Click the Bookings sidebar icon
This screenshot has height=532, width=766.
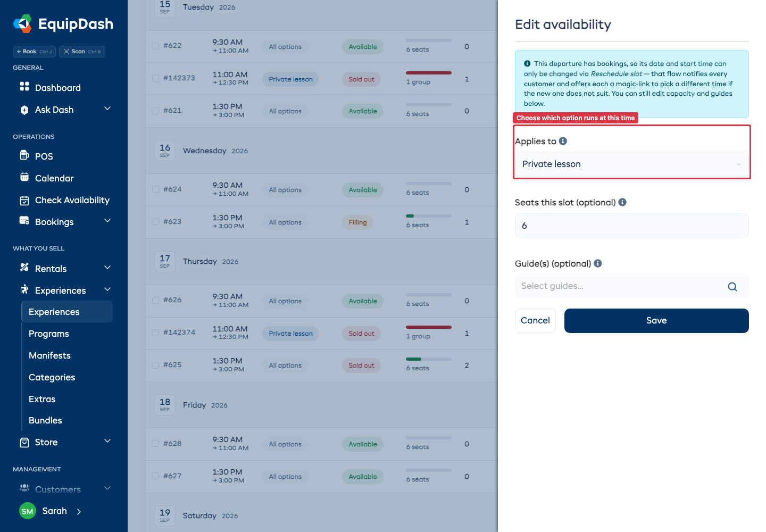click(x=24, y=221)
